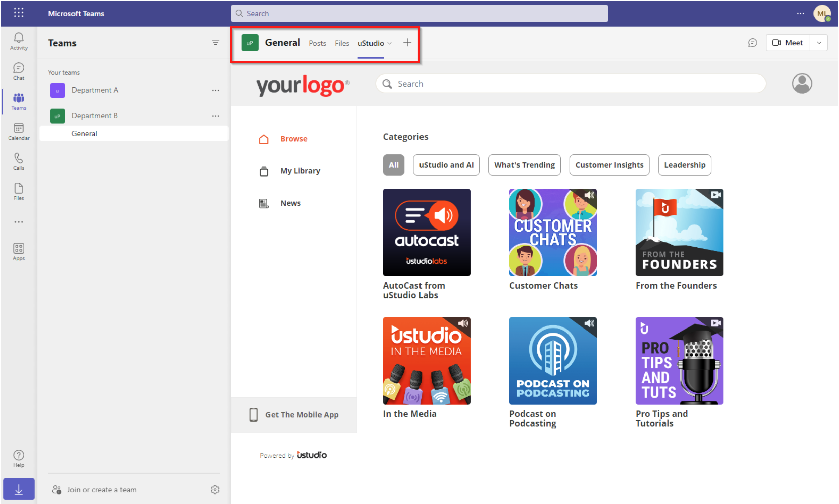The image size is (839, 504).
Task: Open the ML profile avatar
Action: point(822,13)
